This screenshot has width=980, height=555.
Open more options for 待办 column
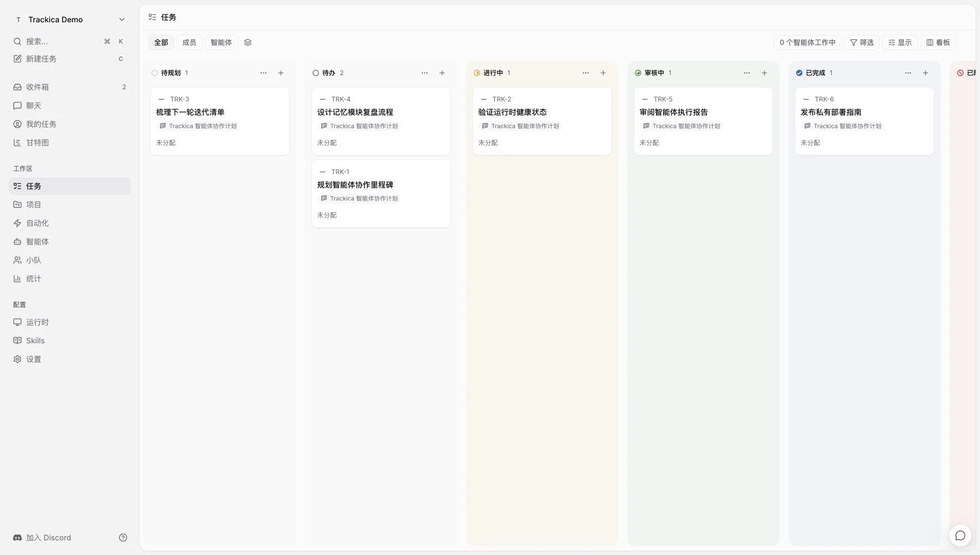(425, 73)
